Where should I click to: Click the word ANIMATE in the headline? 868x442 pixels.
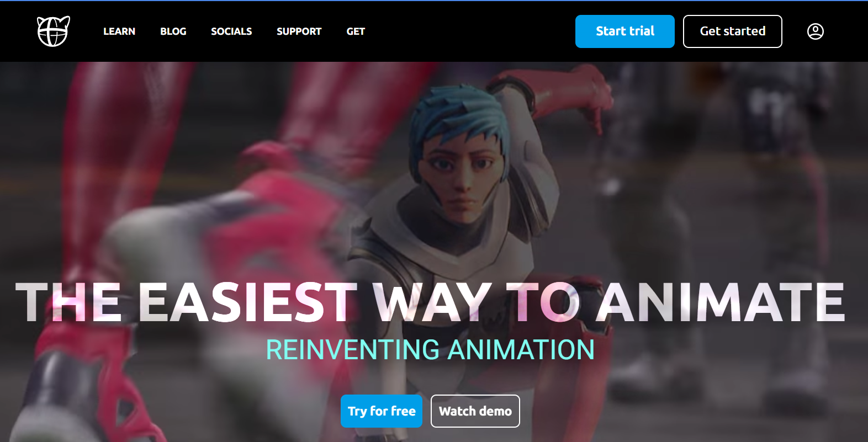pos(721,302)
